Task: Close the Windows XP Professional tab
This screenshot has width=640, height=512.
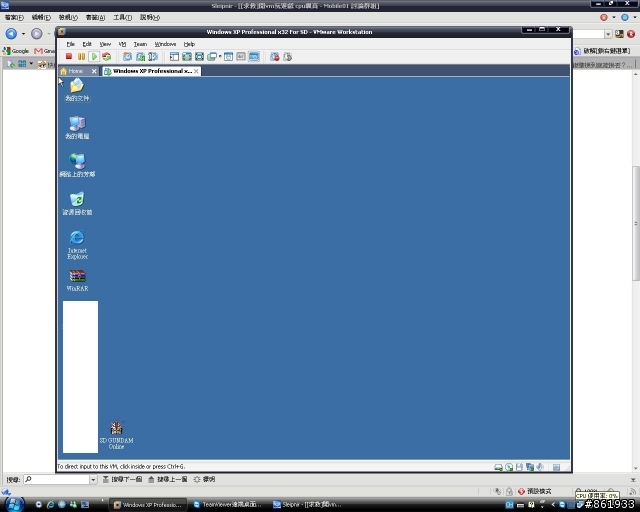Action: [x=197, y=71]
